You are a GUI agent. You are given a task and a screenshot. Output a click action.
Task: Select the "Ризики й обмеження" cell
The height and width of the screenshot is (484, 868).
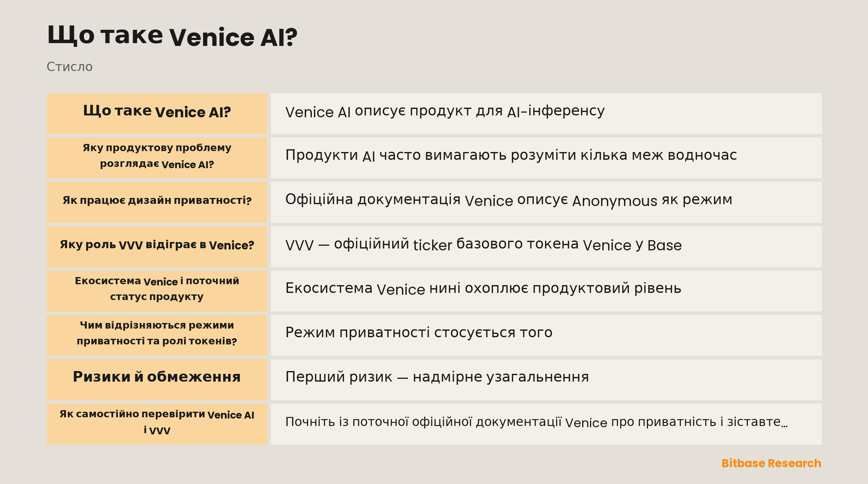pyautogui.click(x=157, y=379)
